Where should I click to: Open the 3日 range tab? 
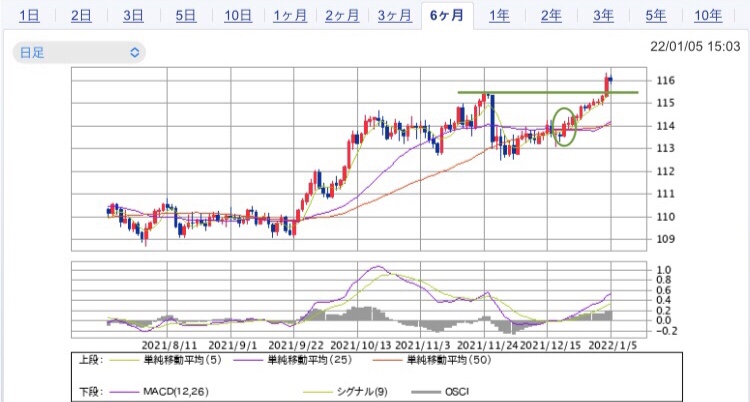pyautogui.click(x=133, y=16)
